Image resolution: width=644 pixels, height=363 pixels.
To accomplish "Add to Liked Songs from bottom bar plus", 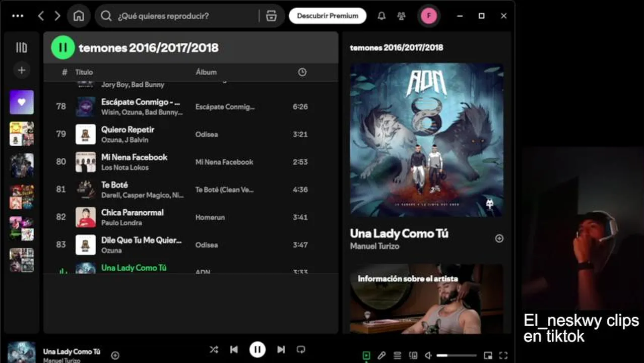I will tap(115, 355).
